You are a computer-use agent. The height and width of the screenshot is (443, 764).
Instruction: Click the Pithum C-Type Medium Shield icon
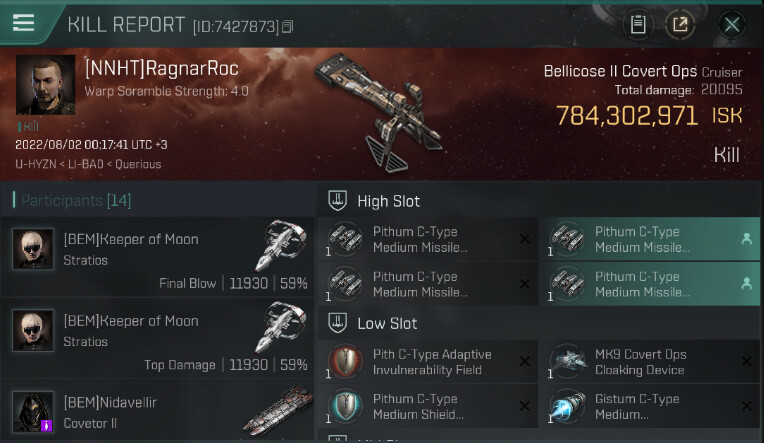point(345,406)
